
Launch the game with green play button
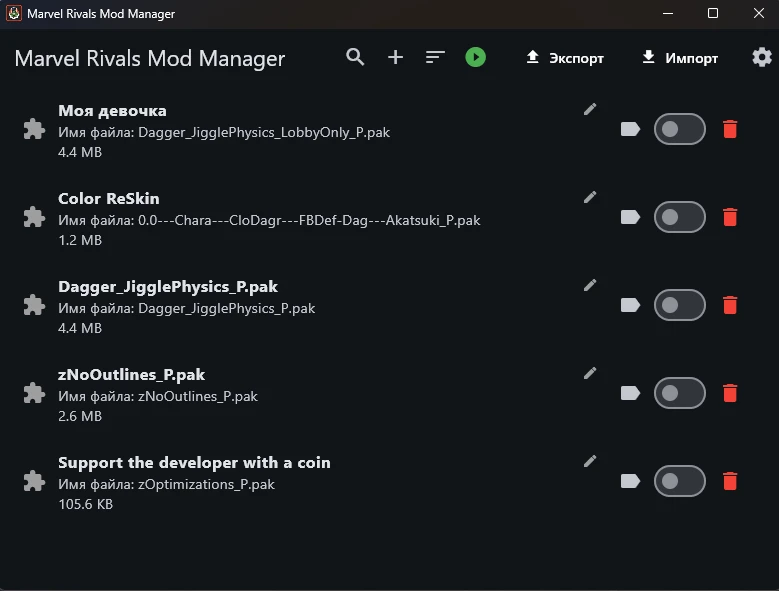[475, 57]
